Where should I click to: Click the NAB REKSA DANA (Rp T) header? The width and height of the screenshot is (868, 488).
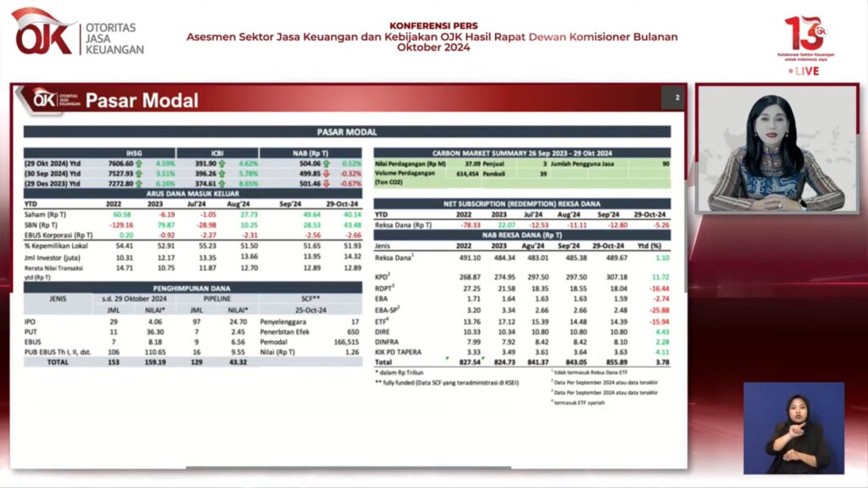[522, 236]
